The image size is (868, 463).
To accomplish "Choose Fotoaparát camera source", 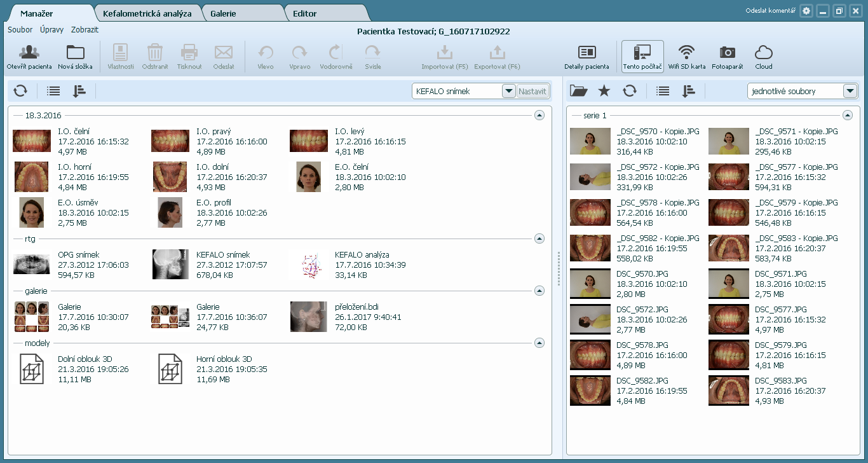I will (728, 57).
